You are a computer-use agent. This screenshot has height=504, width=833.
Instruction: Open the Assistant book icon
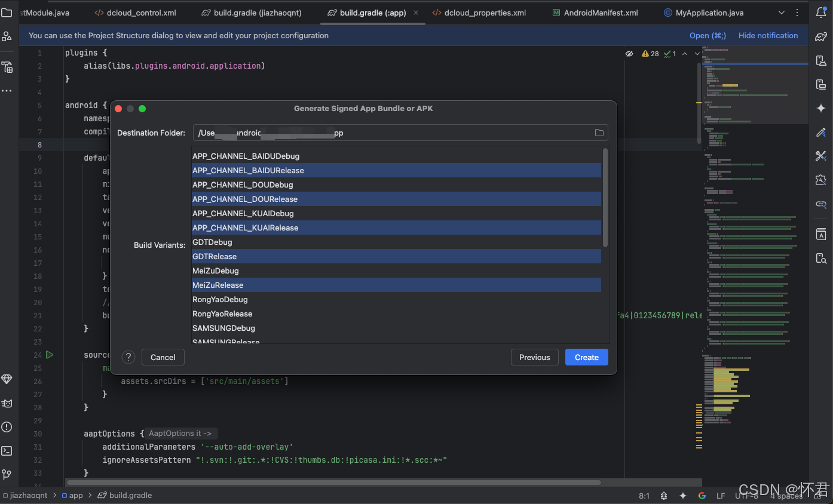(x=821, y=234)
